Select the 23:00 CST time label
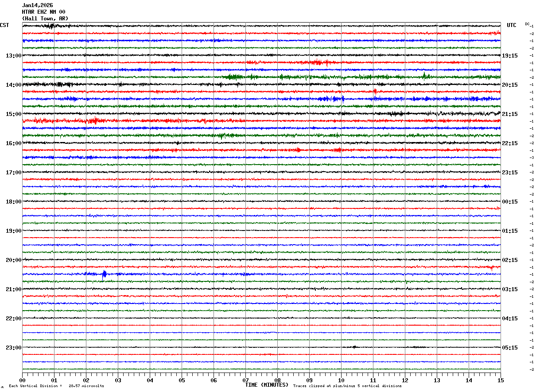The image size is (536, 392). [x=13, y=348]
